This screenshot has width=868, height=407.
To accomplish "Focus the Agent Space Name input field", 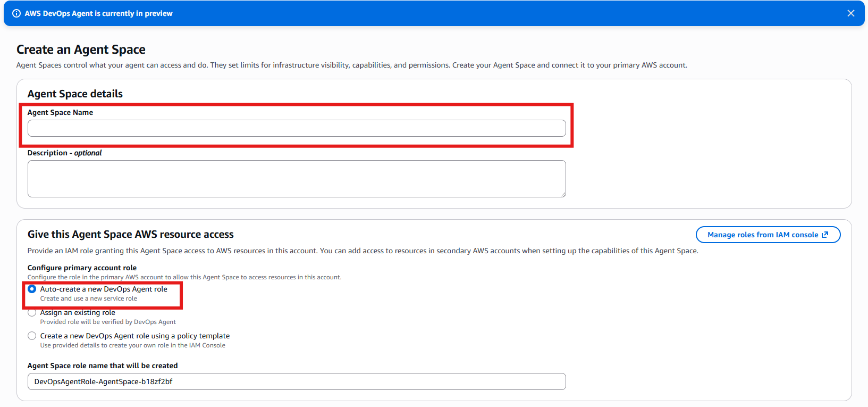I will pyautogui.click(x=296, y=128).
